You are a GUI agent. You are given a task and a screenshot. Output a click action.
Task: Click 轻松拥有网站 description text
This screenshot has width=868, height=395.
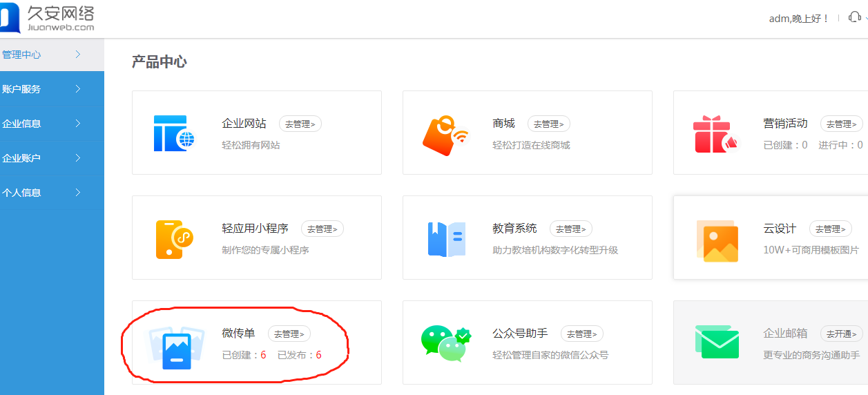pos(251,145)
